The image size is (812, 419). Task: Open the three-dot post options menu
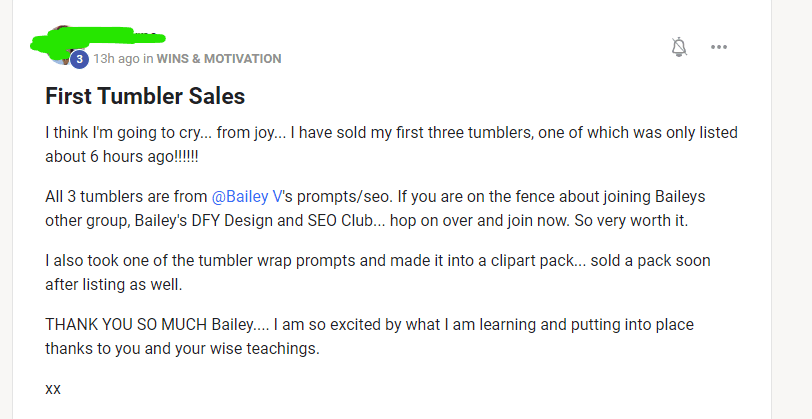tap(719, 47)
